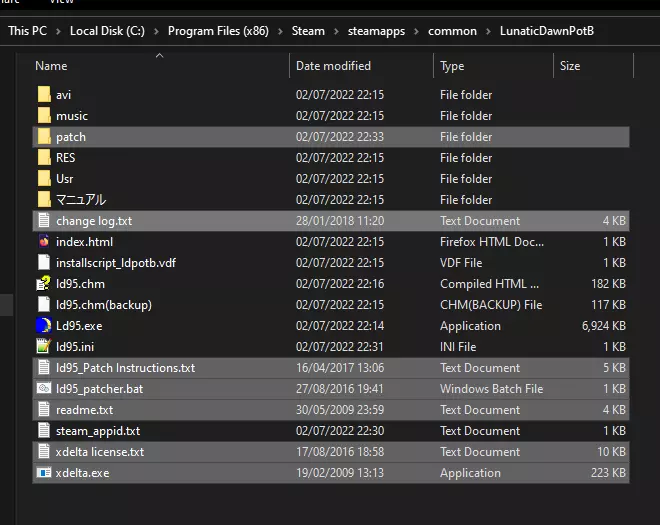The width and height of the screenshot is (660, 525).
Task: Click the RES folder icon
Action: (x=44, y=157)
